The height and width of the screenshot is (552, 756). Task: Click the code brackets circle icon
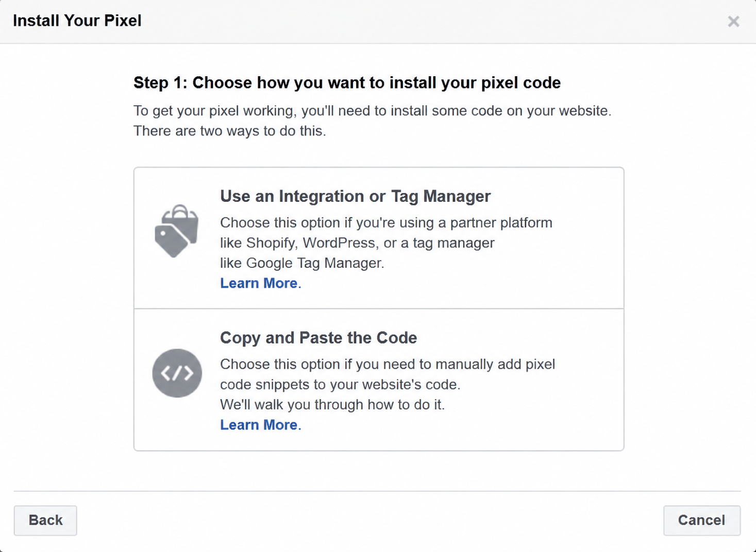(x=177, y=373)
